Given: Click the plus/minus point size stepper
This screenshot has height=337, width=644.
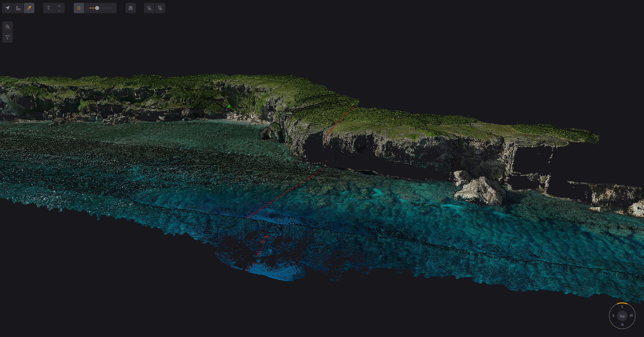Looking at the screenshot, I should point(59,8).
